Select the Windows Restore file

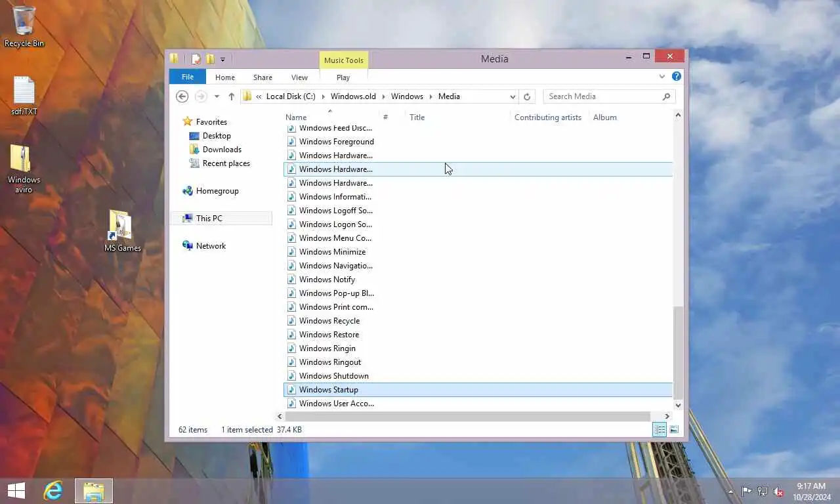point(329,335)
